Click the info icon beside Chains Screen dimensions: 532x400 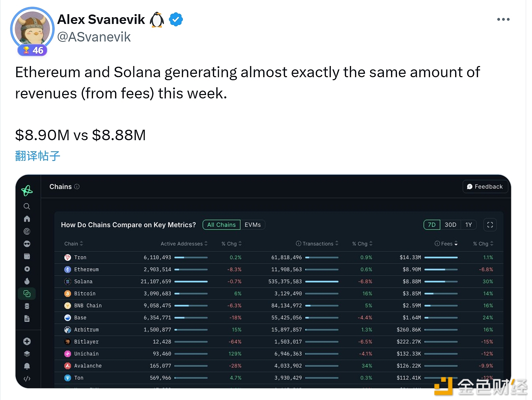77,187
